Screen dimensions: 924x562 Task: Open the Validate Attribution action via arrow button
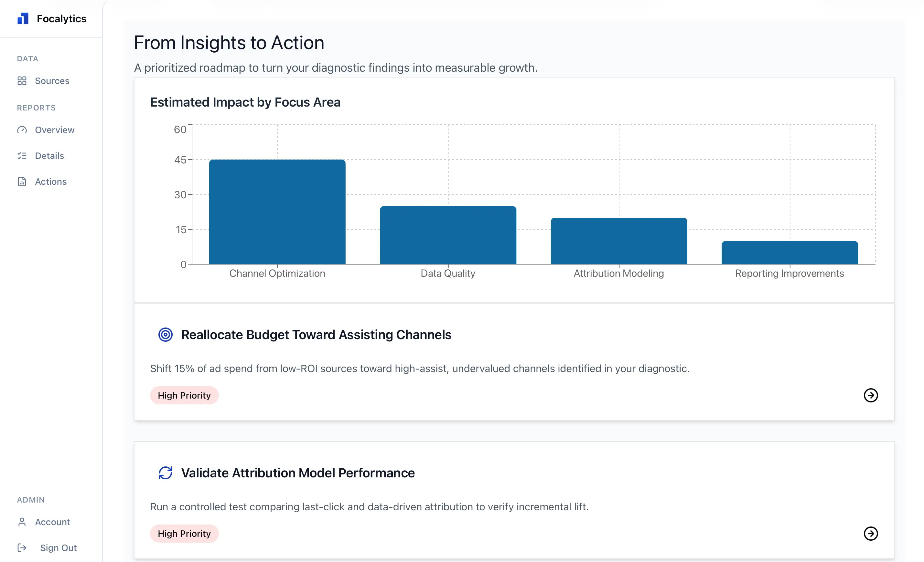[x=871, y=533]
